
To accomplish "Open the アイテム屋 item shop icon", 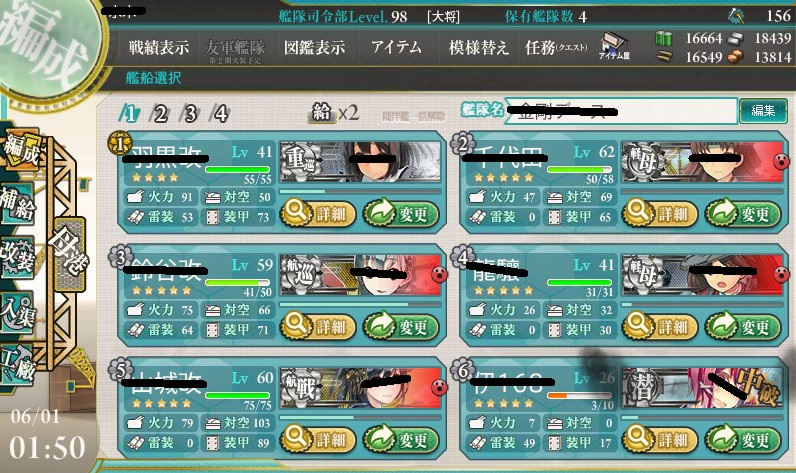I will tap(614, 47).
